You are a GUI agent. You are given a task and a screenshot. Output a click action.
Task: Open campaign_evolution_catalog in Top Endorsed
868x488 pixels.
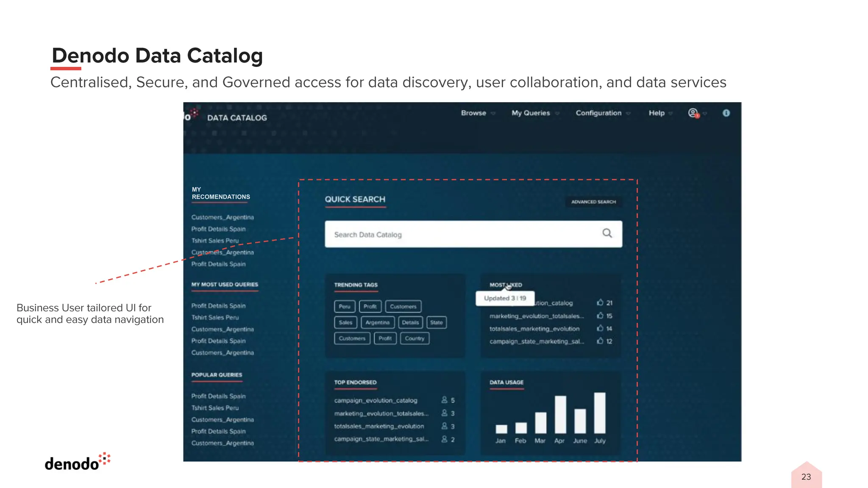pos(376,400)
